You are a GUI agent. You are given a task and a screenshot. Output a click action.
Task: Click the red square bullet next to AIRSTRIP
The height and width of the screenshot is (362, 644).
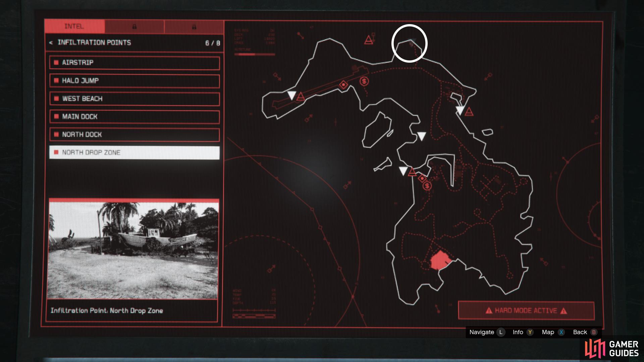point(56,63)
